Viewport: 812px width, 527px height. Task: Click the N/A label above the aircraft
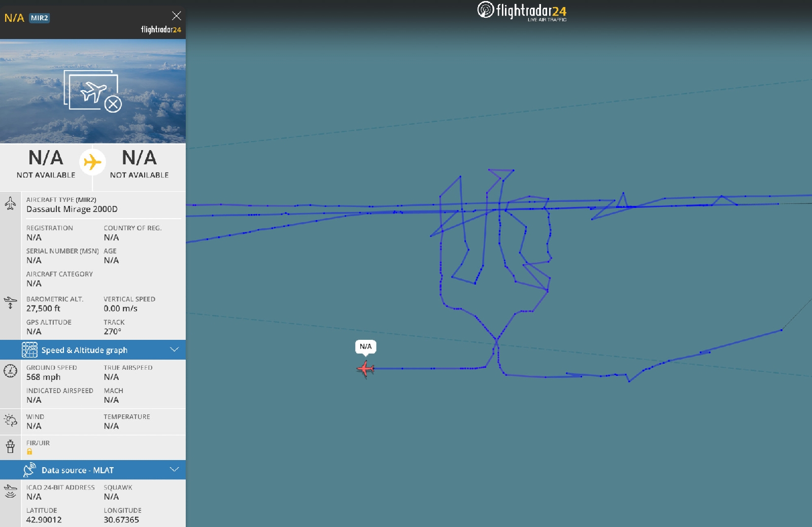click(365, 346)
